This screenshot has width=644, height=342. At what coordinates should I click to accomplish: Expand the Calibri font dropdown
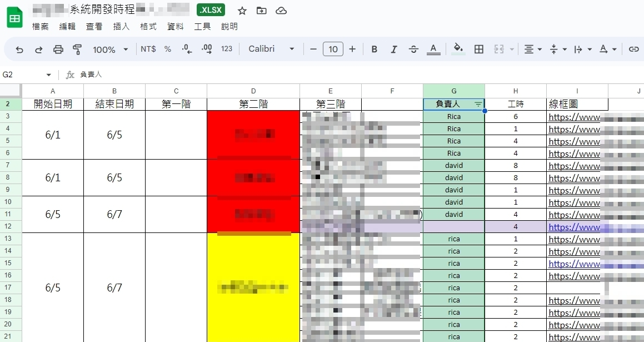click(271, 49)
